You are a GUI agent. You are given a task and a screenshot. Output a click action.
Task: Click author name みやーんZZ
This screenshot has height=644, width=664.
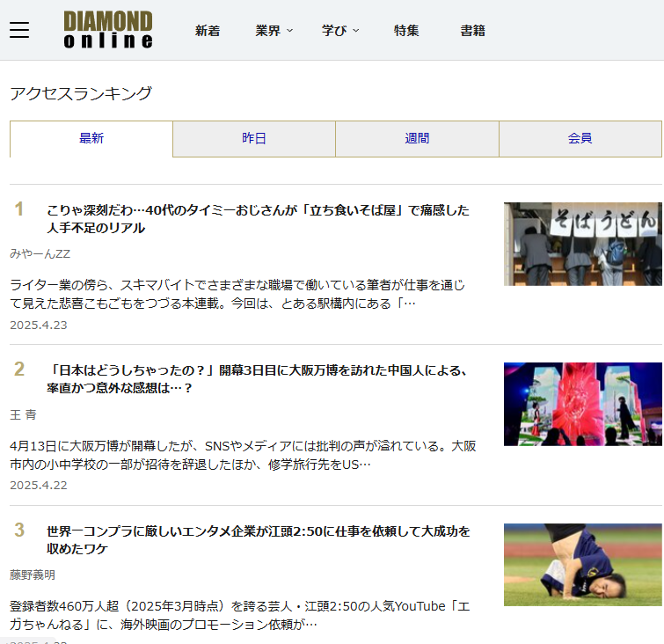pyautogui.click(x=40, y=253)
